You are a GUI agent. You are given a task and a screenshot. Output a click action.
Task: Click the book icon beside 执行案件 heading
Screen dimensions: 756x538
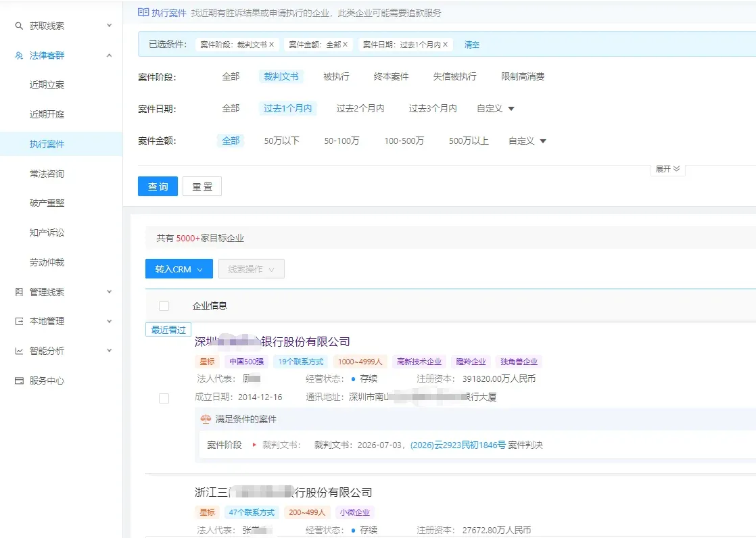pos(143,13)
